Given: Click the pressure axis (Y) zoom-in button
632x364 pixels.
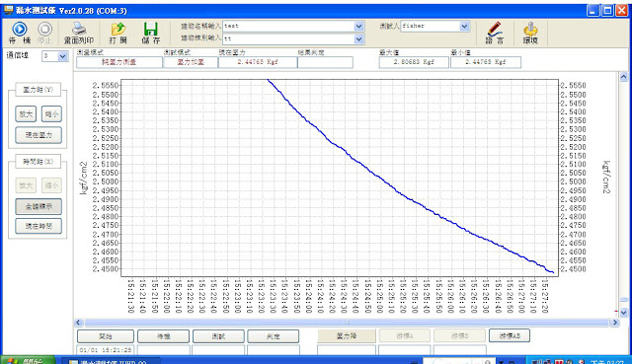Looking at the screenshot, I should click(x=26, y=114).
